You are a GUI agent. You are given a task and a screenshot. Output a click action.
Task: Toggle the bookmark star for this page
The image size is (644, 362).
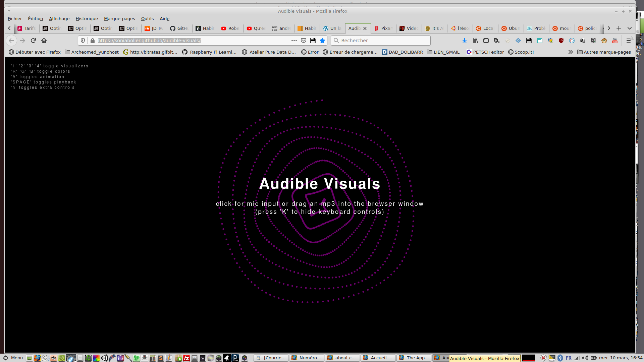322,41
